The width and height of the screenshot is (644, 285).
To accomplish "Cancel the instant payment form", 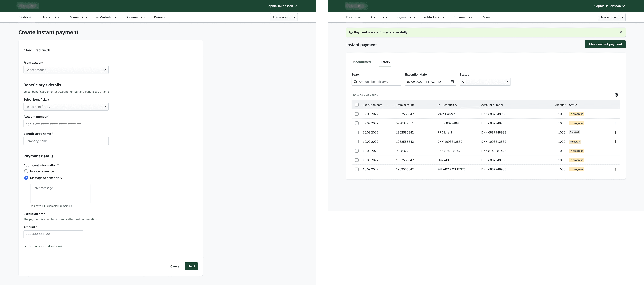I will pyautogui.click(x=175, y=266).
